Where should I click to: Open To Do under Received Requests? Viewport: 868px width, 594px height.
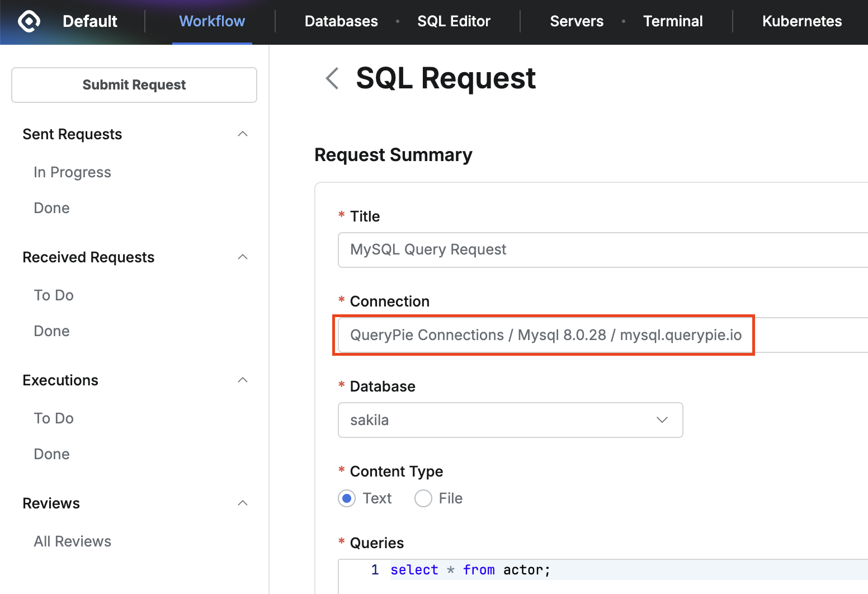tap(54, 295)
